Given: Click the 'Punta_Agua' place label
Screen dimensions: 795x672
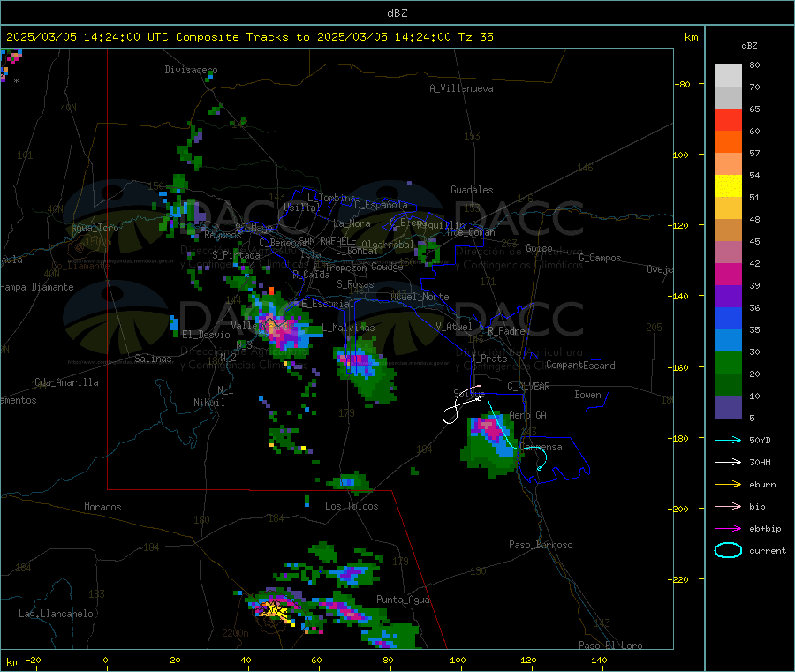Looking at the screenshot, I should click(403, 600).
